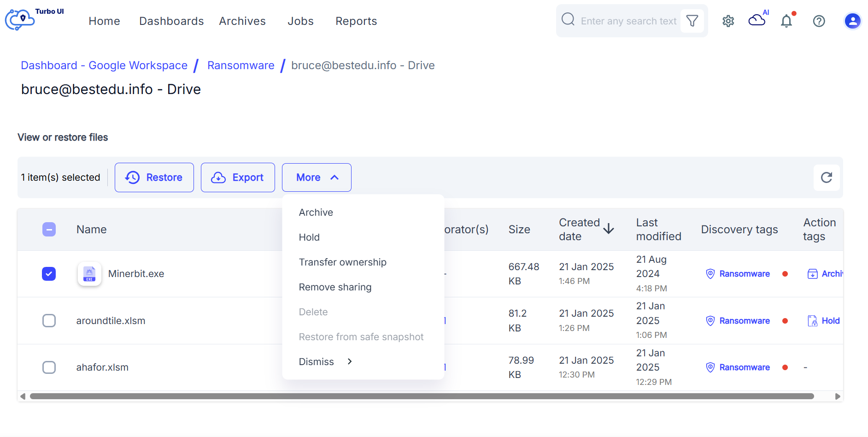
Task: Uncheck the Minerbit.exe checkbox
Action: pyautogui.click(x=49, y=274)
